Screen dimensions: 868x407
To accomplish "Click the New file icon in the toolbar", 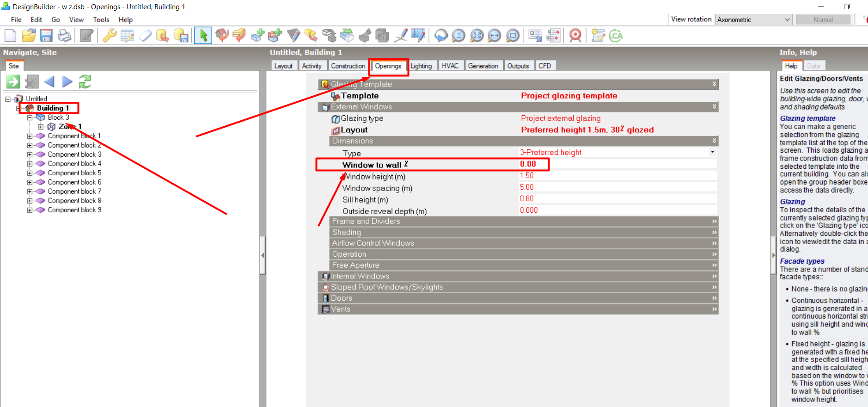I will coord(10,36).
